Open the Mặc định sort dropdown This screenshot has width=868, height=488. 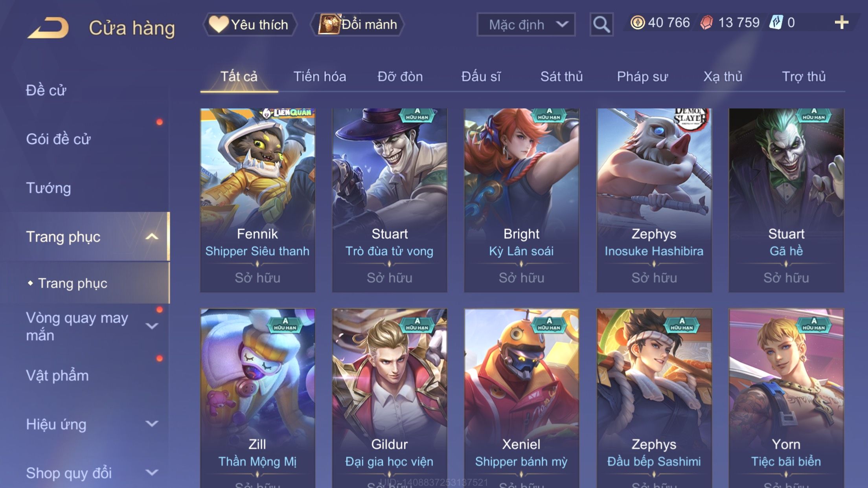coord(526,24)
